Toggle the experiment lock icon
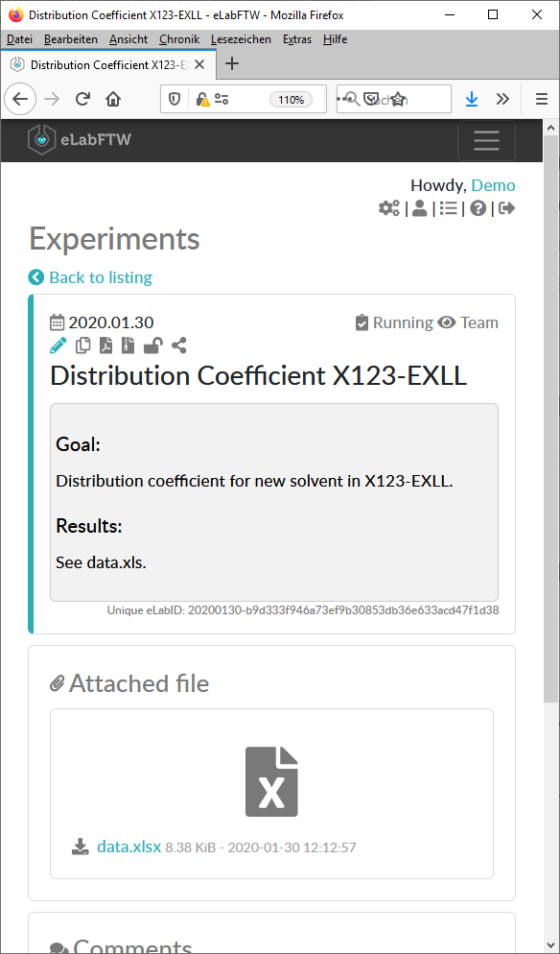The image size is (560, 954). tap(152, 346)
